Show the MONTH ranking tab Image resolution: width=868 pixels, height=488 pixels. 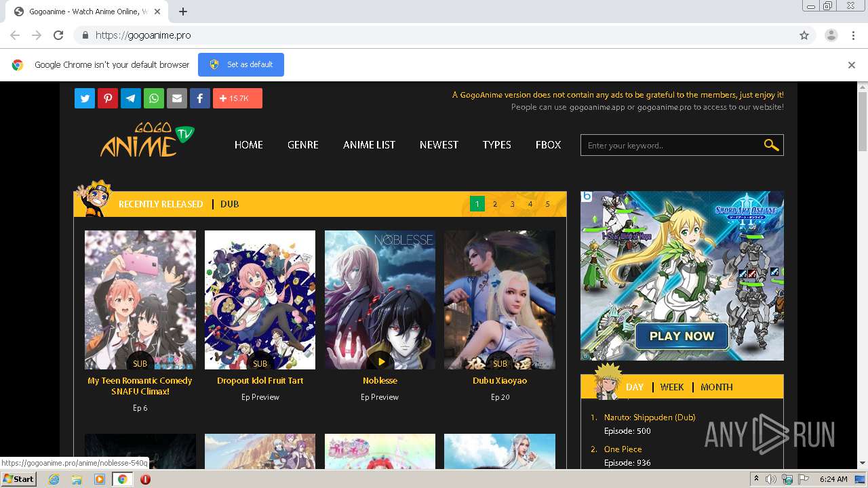717,387
